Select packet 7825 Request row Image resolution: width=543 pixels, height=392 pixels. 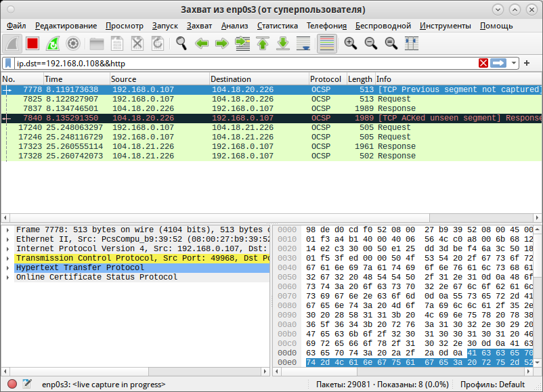pos(271,99)
